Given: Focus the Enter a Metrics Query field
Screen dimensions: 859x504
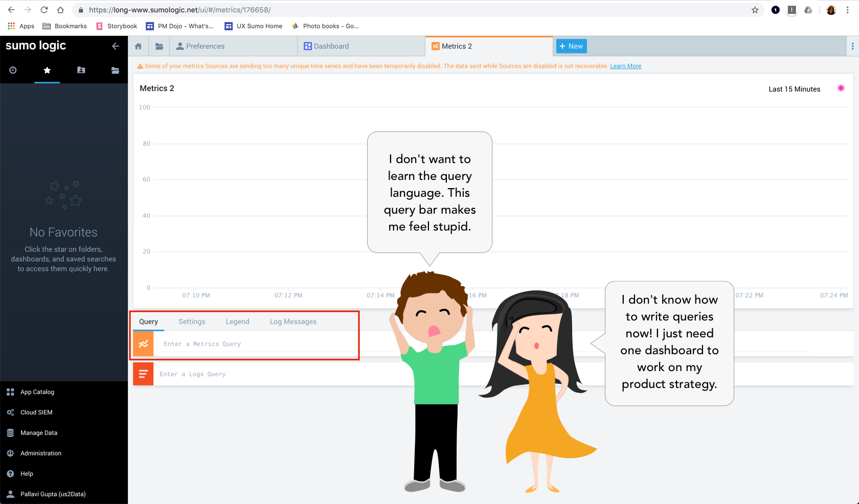Looking at the screenshot, I should click(256, 344).
